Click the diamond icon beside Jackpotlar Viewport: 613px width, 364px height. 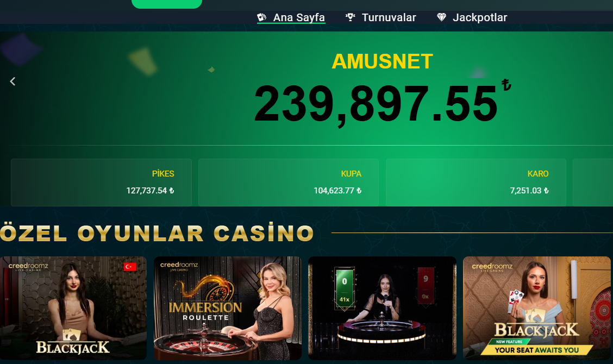(441, 17)
